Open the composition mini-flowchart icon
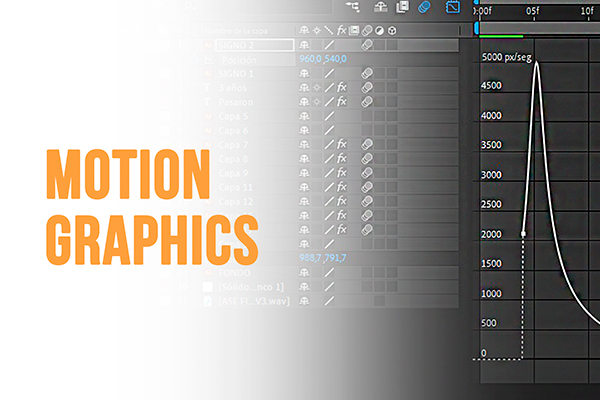The image size is (600, 400). tap(352, 7)
